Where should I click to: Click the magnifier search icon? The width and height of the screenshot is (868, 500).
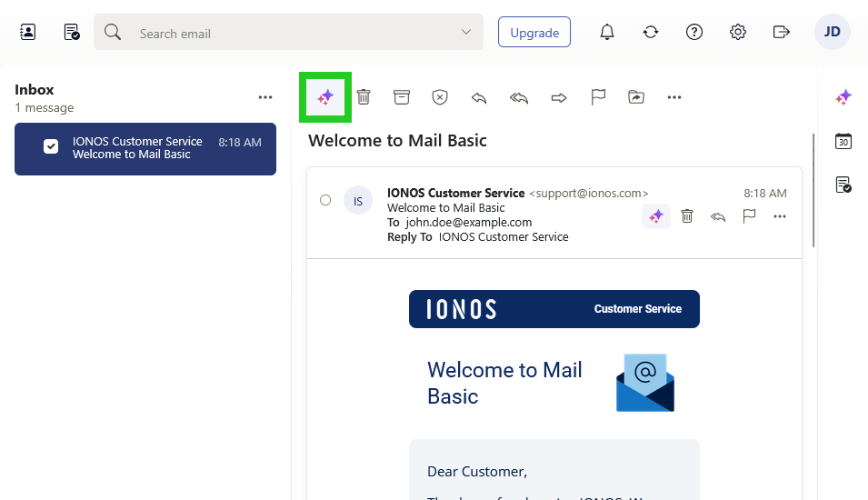(113, 32)
